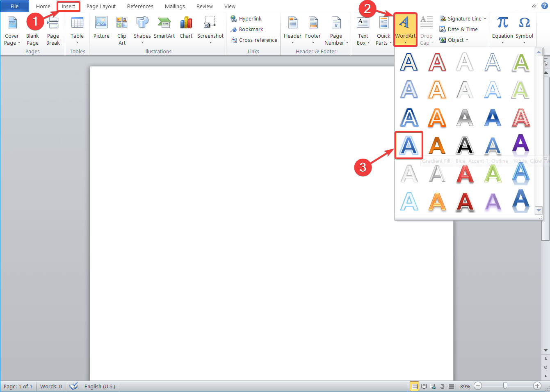The width and height of the screenshot is (550, 392).
Task: Take a Screenshot using the Screenshot tool
Action: pos(210,29)
